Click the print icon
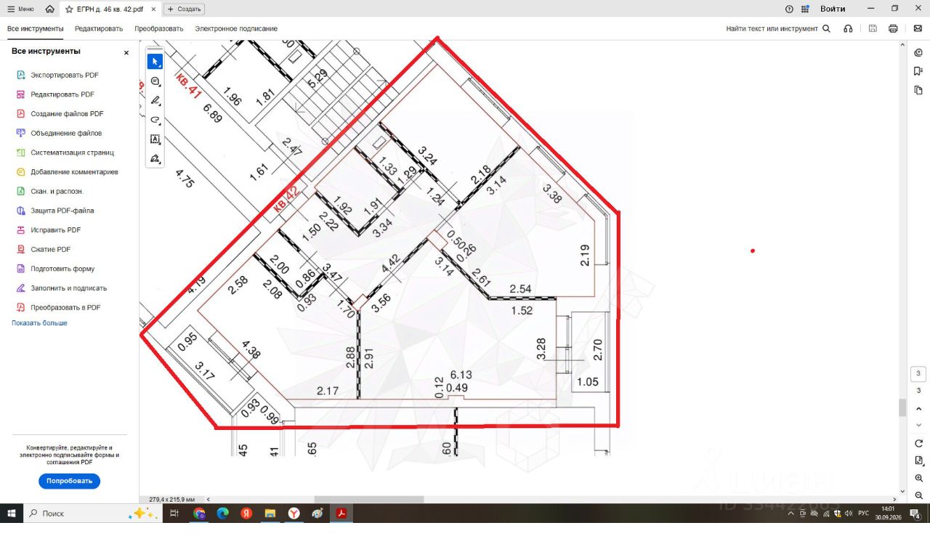This screenshot has width=930, height=560. click(893, 28)
